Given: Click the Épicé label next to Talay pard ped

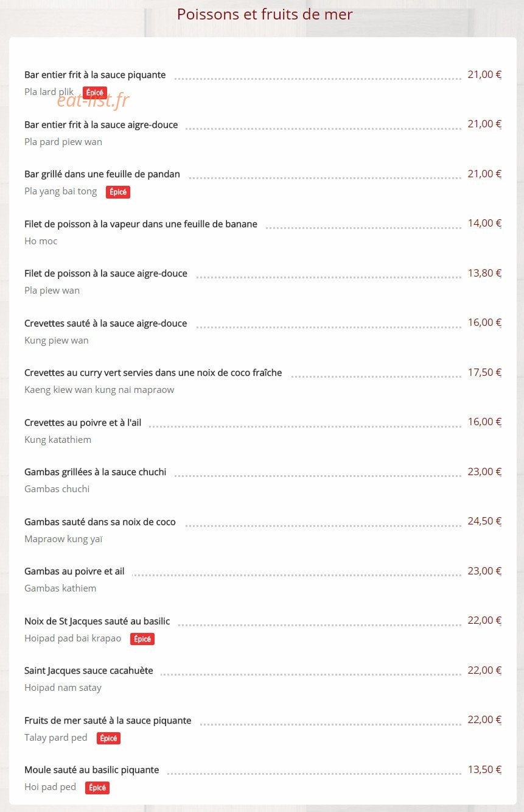Looking at the screenshot, I should click(108, 738).
